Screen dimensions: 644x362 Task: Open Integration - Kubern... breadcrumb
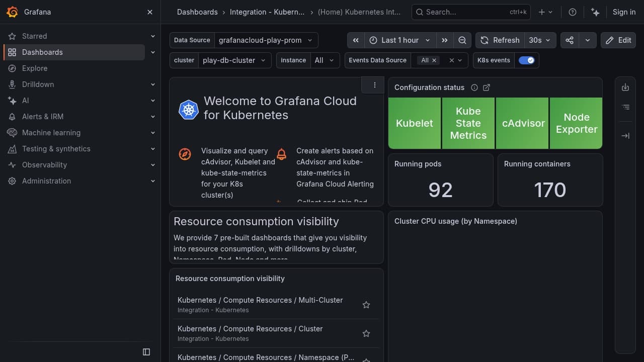click(x=267, y=12)
